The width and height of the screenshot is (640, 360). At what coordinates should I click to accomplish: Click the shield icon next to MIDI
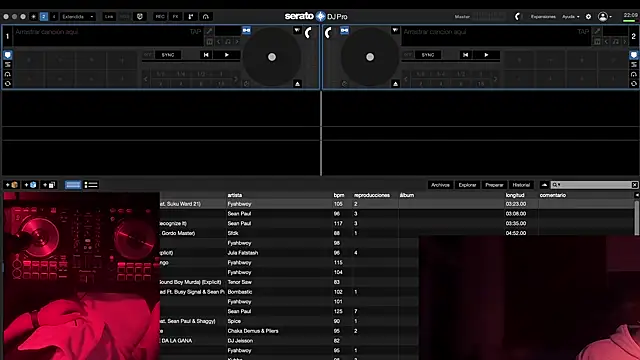click(140, 17)
